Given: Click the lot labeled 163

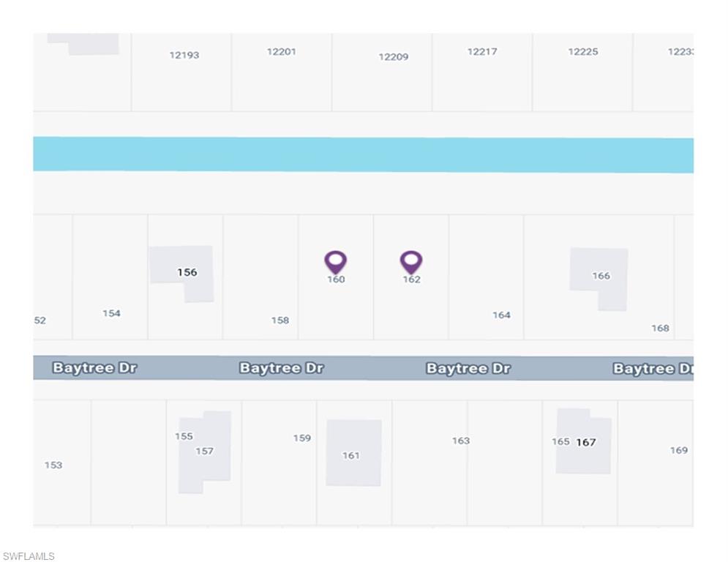Looking at the screenshot, I should click(461, 441).
